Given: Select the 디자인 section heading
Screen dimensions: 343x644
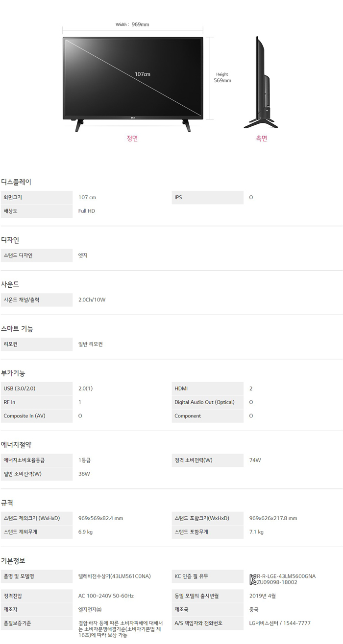Looking at the screenshot, I should point(10,240).
